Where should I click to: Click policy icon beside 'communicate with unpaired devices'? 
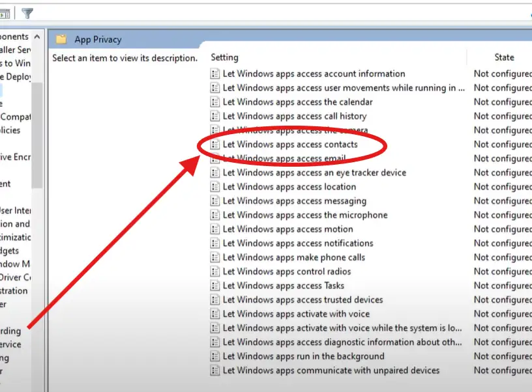click(x=214, y=371)
